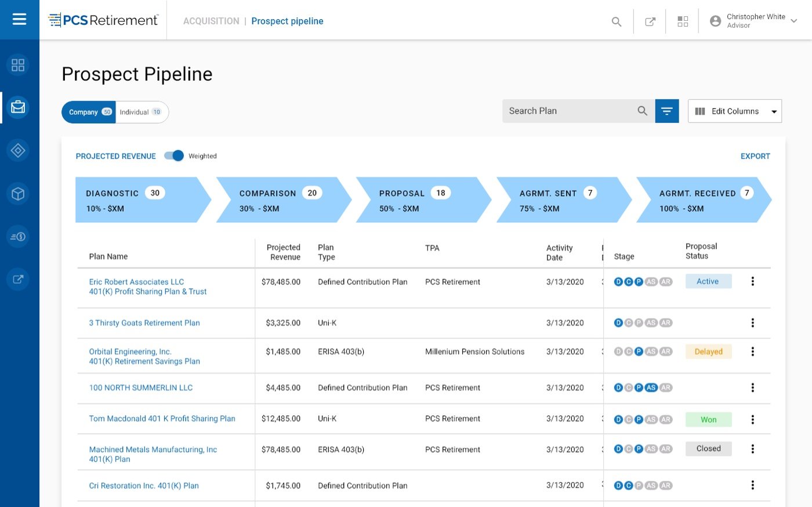Expand the Edit Columns dropdown
Viewport: 812px width, 507px height.
coord(735,111)
